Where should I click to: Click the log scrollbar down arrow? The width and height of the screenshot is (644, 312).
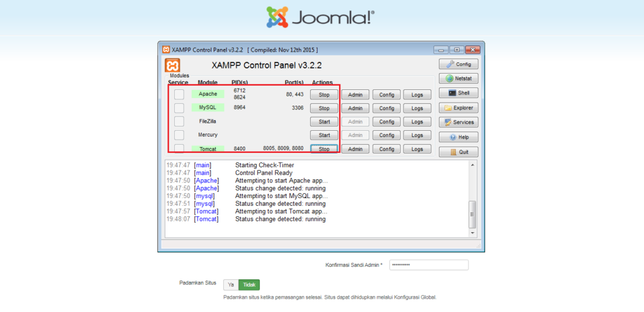click(x=472, y=233)
